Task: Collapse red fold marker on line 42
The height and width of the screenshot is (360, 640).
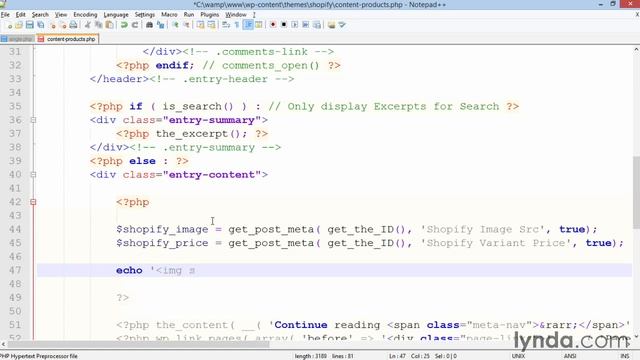Action: click(x=33, y=202)
